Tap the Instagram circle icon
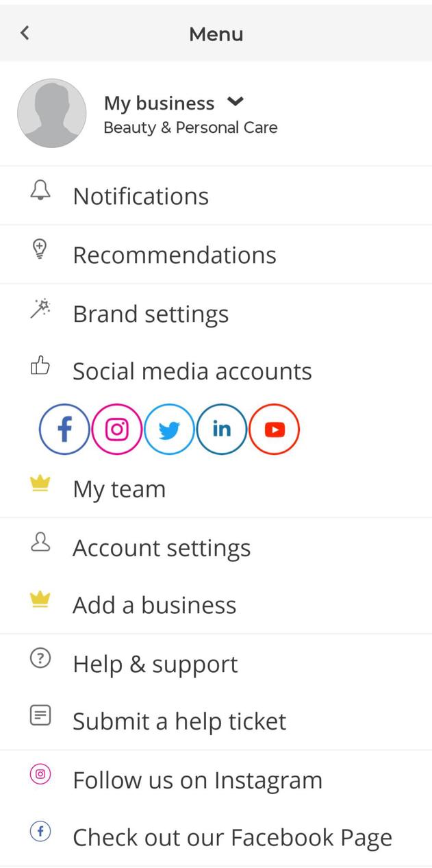432x868 pixels. (x=117, y=430)
